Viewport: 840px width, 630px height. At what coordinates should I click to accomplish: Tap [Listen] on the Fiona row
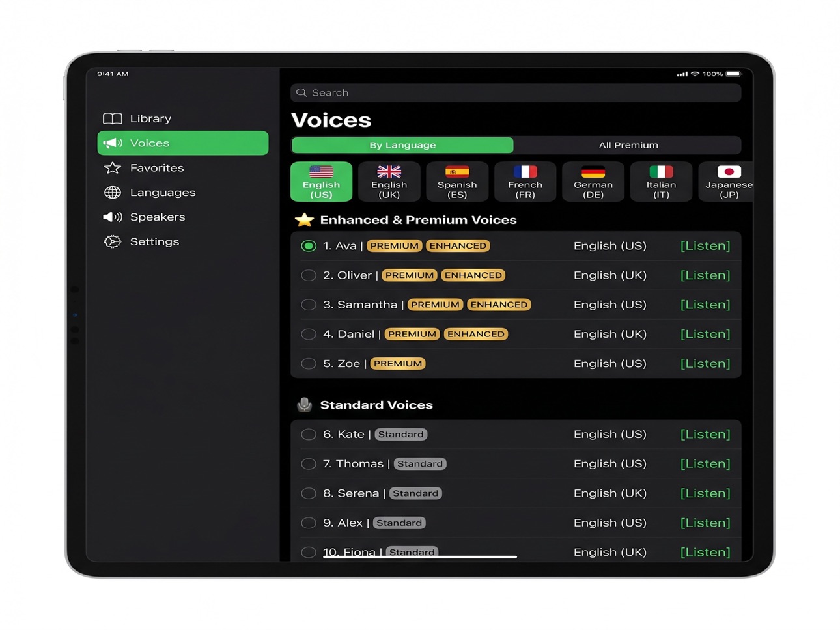point(705,552)
